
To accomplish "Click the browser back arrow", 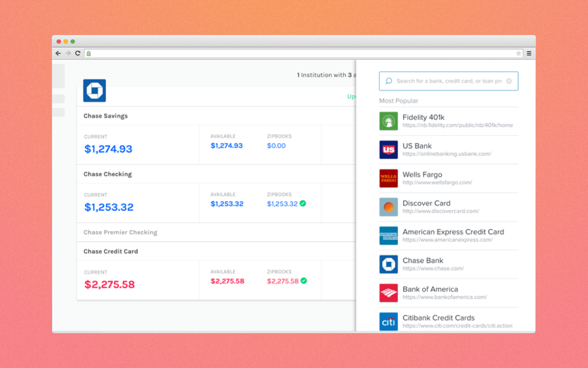I will (58, 53).
